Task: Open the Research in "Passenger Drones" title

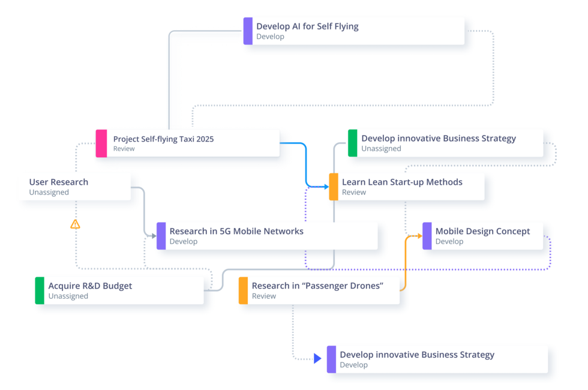Action: [317, 286]
